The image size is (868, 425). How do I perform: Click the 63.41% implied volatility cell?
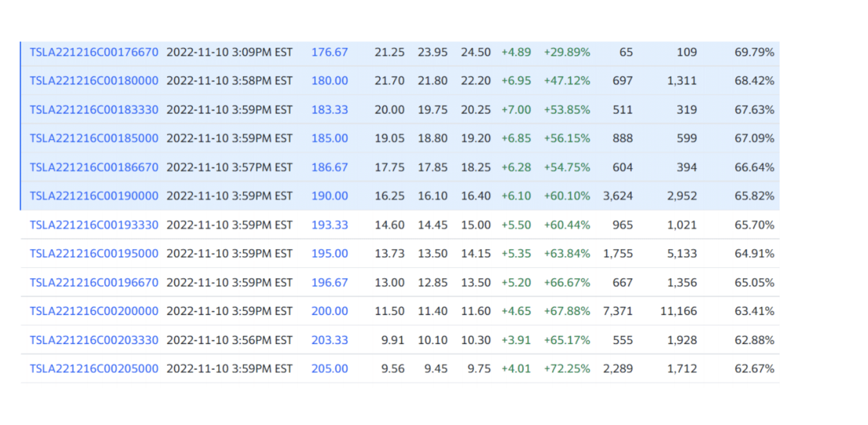[x=755, y=311]
